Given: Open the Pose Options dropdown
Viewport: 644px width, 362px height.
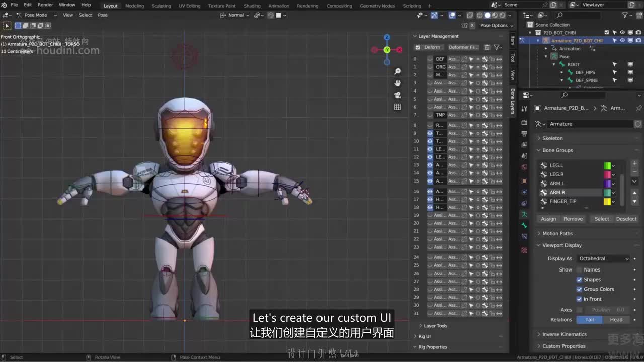Looking at the screenshot, I should click(497, 26).
